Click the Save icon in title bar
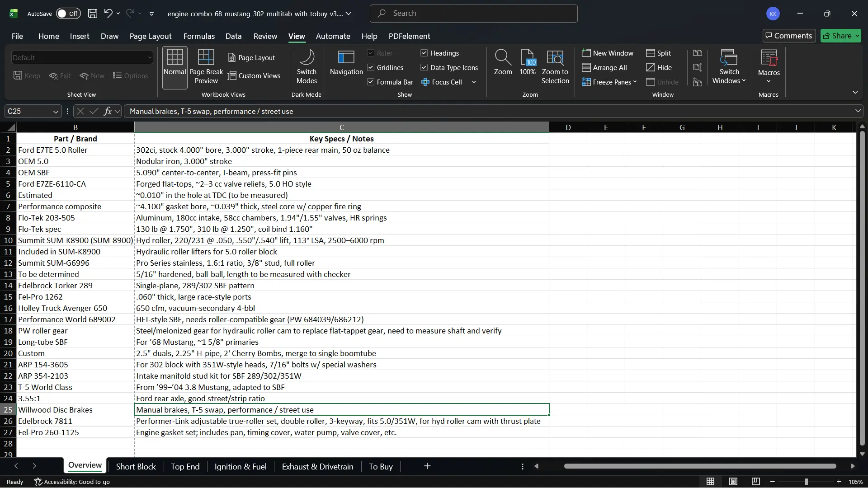The width and height of the screenshot is (868, 488). 93,14
